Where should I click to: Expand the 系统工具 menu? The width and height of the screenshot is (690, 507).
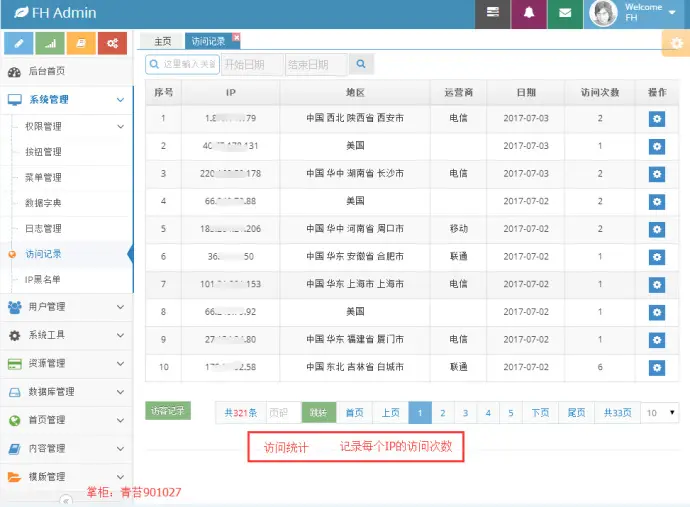pyautogui.click(x=66, y=336)
